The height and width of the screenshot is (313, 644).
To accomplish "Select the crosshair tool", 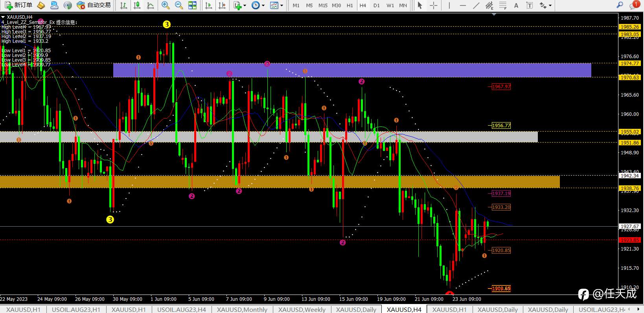I will pyautogui.click(x=433, y=5).
